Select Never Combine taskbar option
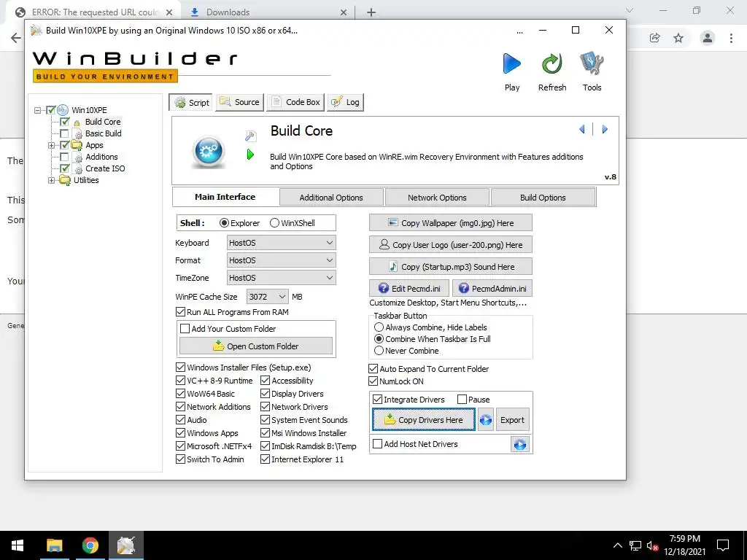Screen dimensions: 747x560 379,351
